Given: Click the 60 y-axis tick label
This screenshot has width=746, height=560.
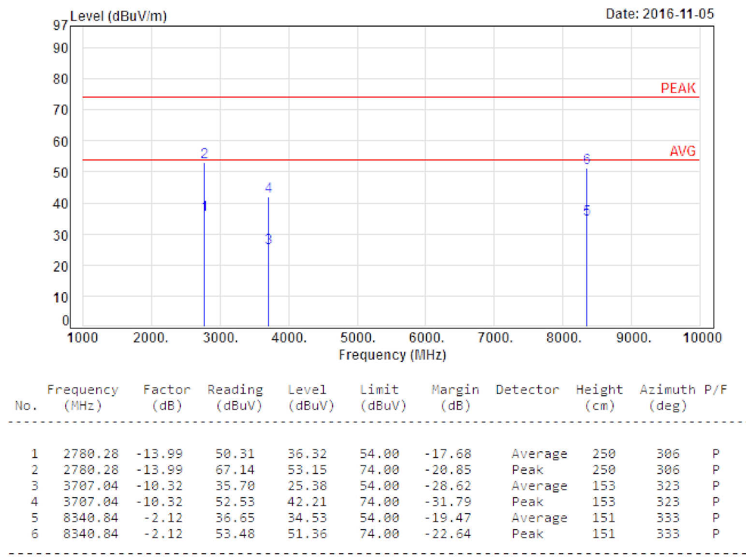Looking at the screenshot, I should [x=60, y=142].
